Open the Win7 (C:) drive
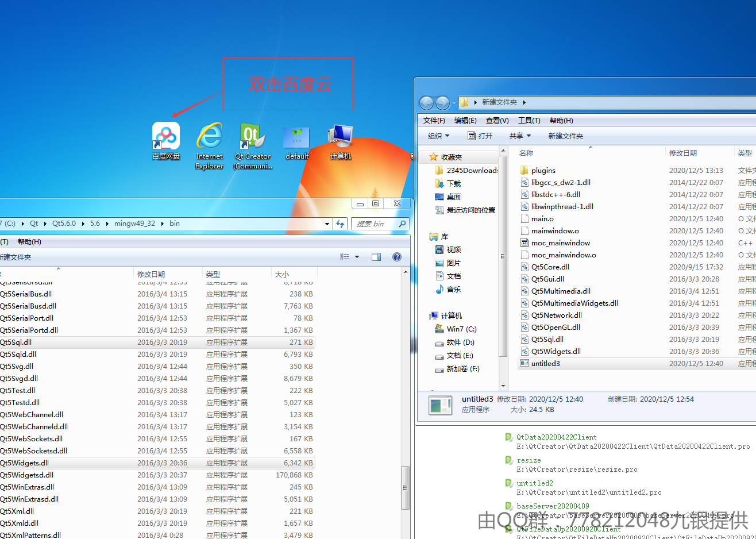Viewport: 756px width, 539px height. (x=456, y=329)
